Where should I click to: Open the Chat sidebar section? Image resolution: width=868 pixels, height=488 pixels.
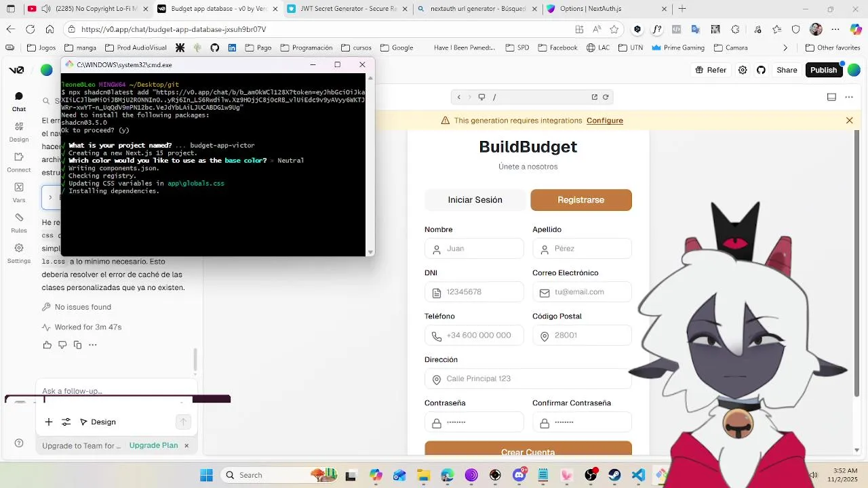(x=19, y=102)
